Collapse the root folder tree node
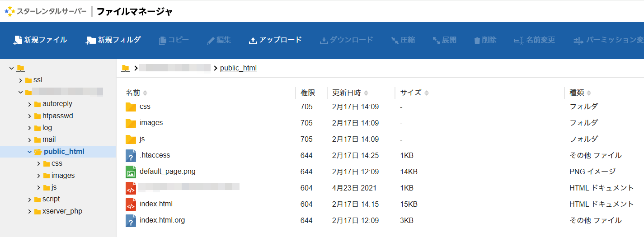 coord(11,68)
